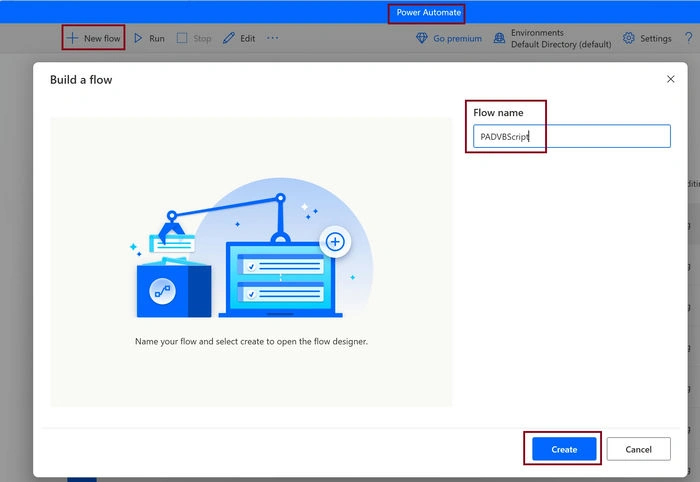Open Edit for the flow

click(239, 38)
